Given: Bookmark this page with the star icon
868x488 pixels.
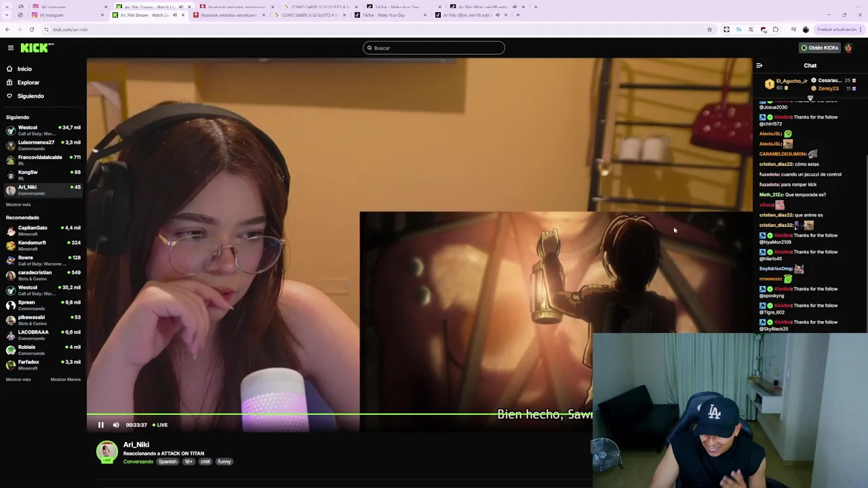Looking at the screenshot, I should coord(709,29).
